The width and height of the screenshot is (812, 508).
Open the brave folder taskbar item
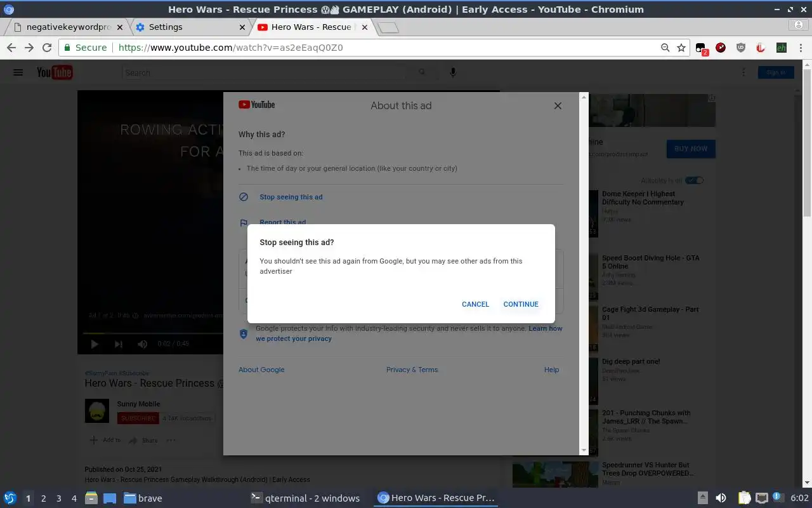(143, 498)
